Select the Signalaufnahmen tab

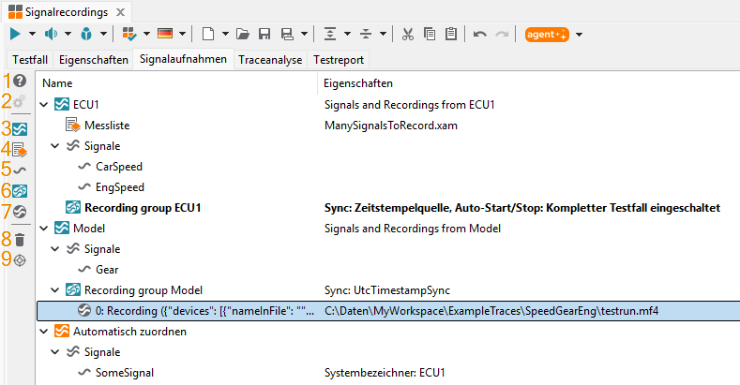[x=183, y=59]
